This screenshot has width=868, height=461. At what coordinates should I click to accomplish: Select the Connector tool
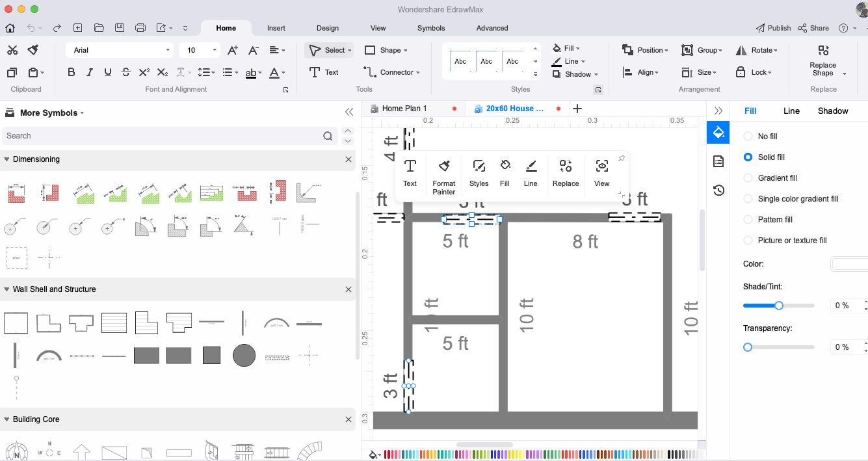[x=391, y=72]
